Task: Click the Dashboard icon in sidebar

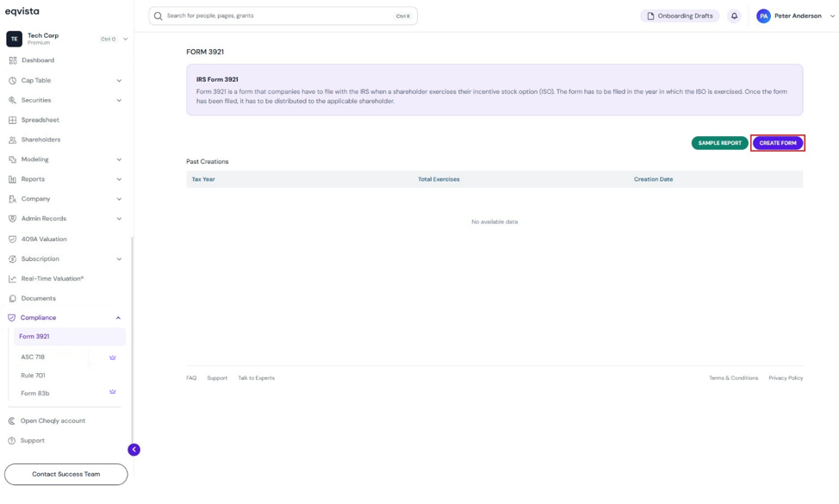Action: point(13,60)
